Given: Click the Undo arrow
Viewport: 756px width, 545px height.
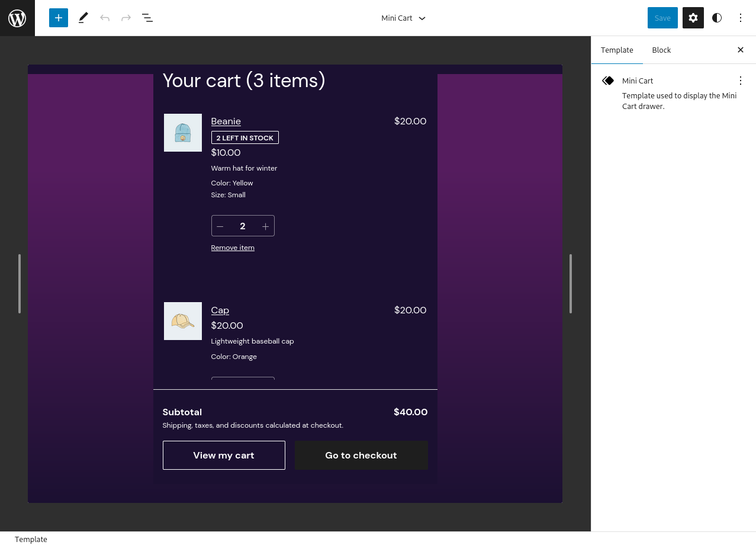Looking at the screenshot, I should pos(105,18).
